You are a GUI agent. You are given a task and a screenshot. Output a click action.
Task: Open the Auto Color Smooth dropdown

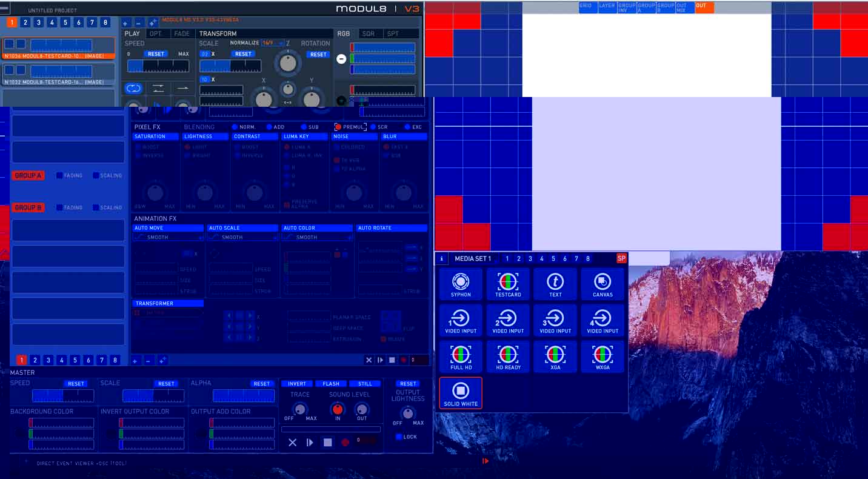coord(317,238)
